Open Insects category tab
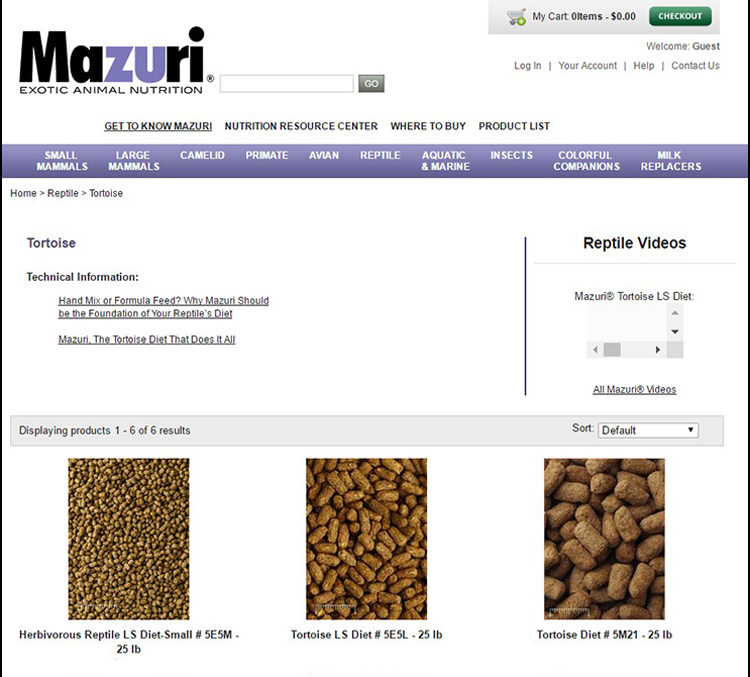The height and width of the screenshot is (677, 750). click(x=511, y=155)
